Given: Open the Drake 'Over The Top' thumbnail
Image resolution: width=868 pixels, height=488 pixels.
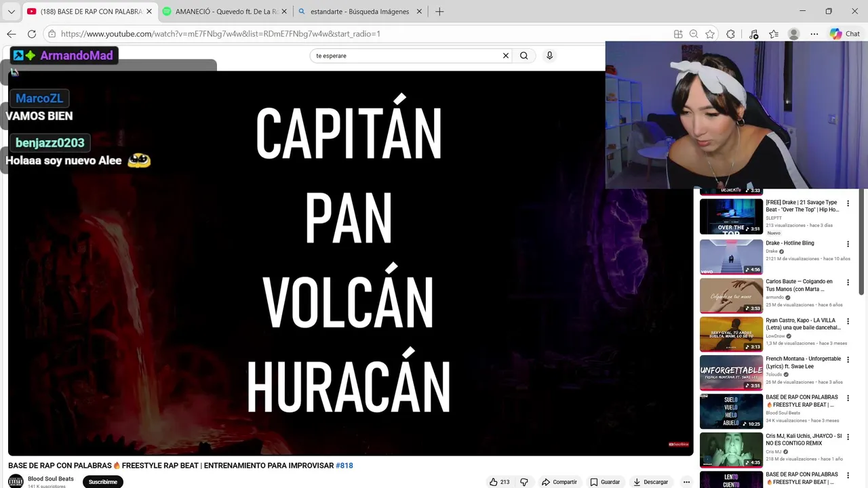Looking at the screenshot, I should tap(731, 216).
